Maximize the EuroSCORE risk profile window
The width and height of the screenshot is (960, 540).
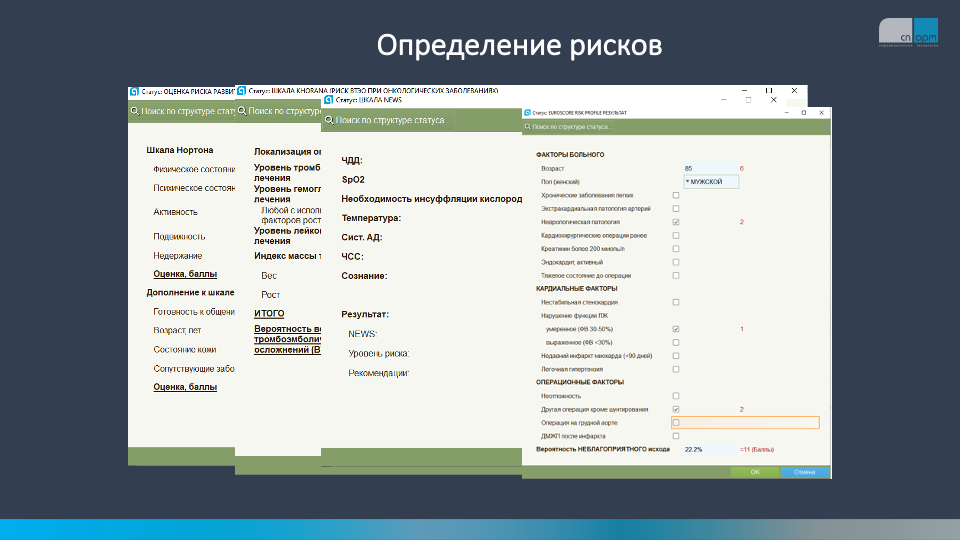tap(804, 113)
